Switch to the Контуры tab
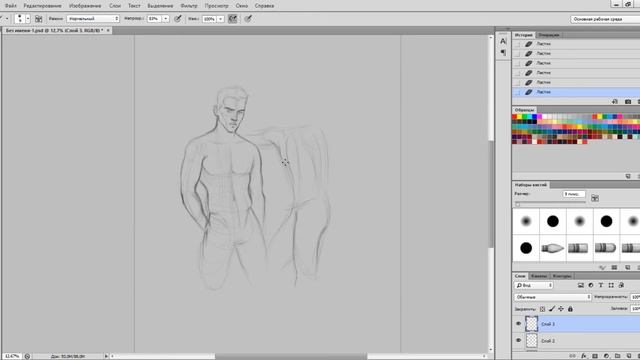The width and height of the screenshot is (640, 360). click(x=562, y=276)
